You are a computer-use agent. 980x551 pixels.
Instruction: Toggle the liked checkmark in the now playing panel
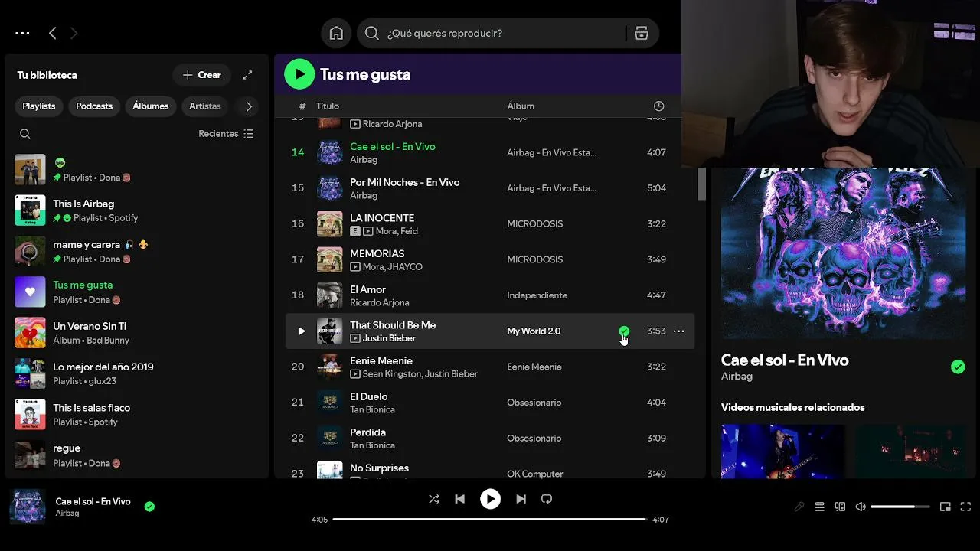coord(958,367)
